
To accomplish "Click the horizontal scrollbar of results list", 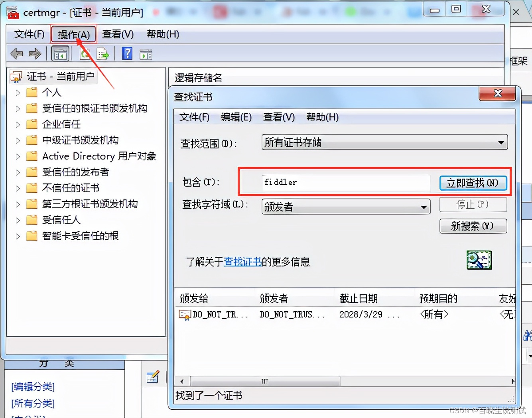I will (264, 381).
